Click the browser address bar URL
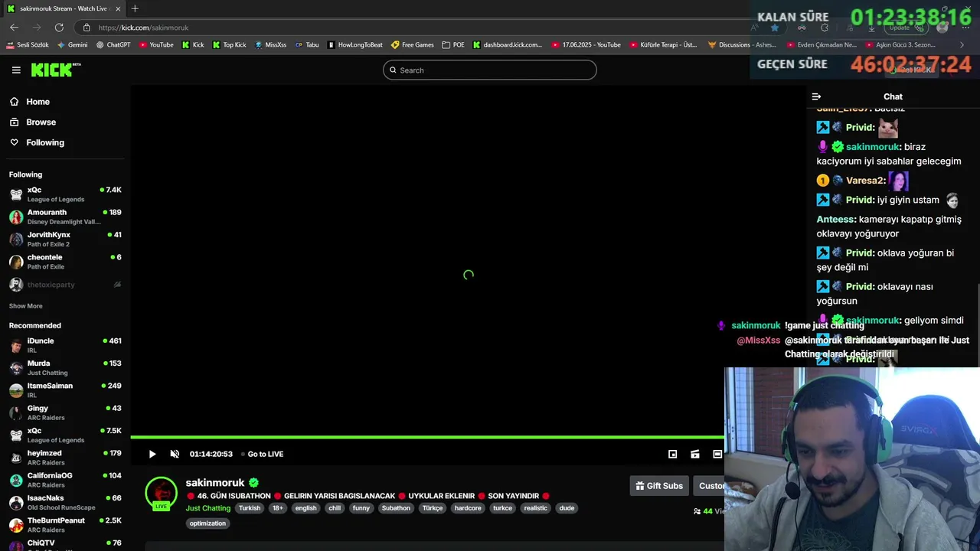 tap(143, 28)
